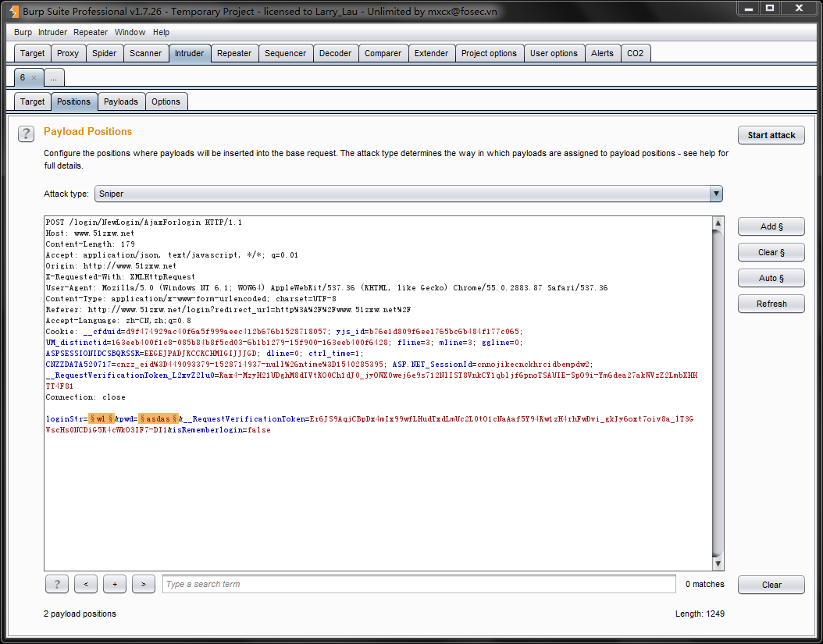
Task: Click the Auto § button
Action: pos(771,278)
